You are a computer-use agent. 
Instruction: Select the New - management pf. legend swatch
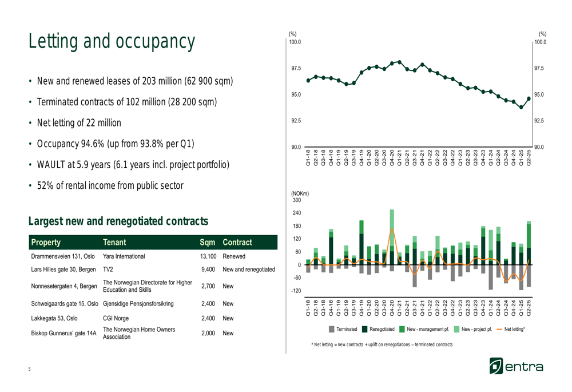point(402,329)
